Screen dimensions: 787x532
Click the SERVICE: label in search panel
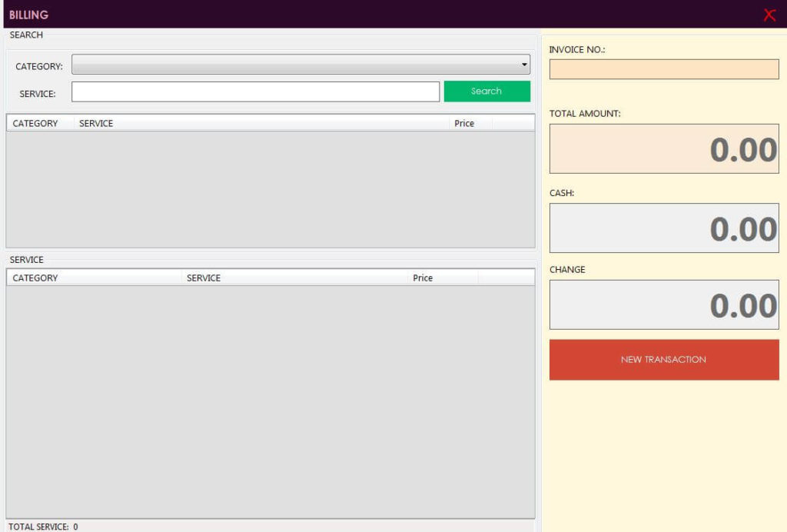[x=38, y=94]
